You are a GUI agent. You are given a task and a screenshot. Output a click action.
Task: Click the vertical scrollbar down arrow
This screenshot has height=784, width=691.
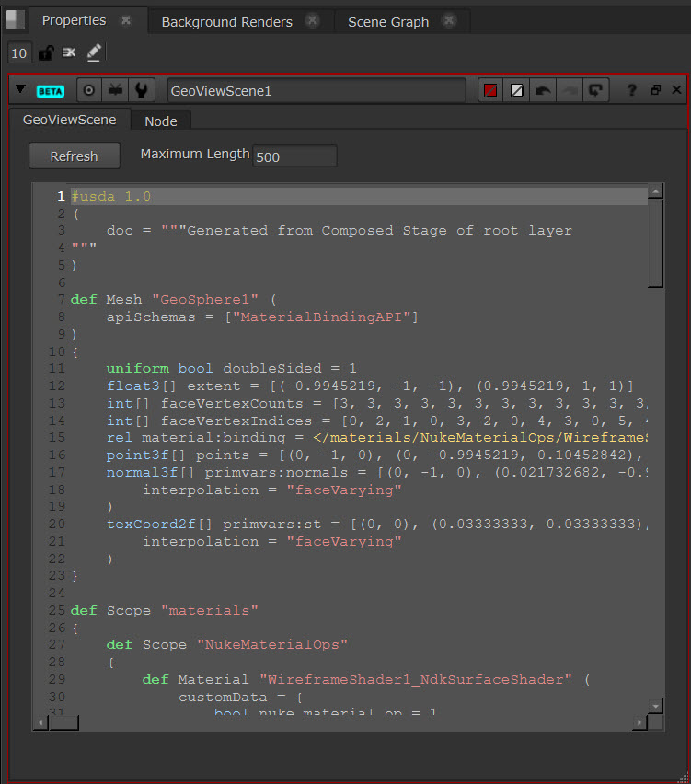coord(655,706)
